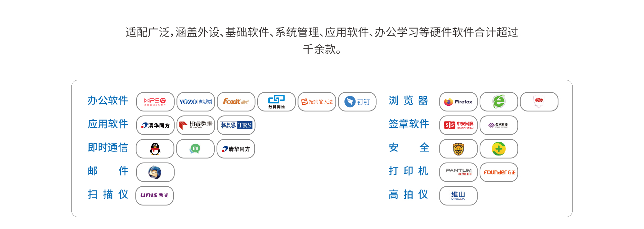644x229 pixels.
Task: Open the Thunderbird mail icon
Action: tap(155, 172)
